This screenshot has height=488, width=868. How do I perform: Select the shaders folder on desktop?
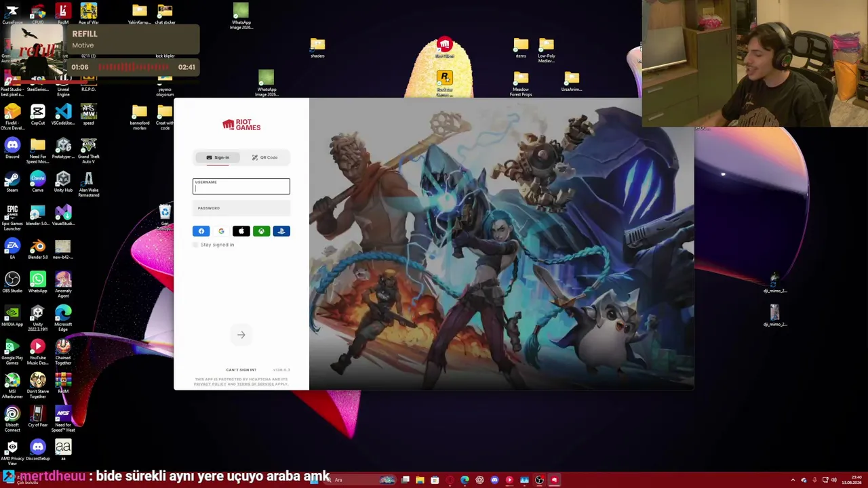tap(317, 49)
